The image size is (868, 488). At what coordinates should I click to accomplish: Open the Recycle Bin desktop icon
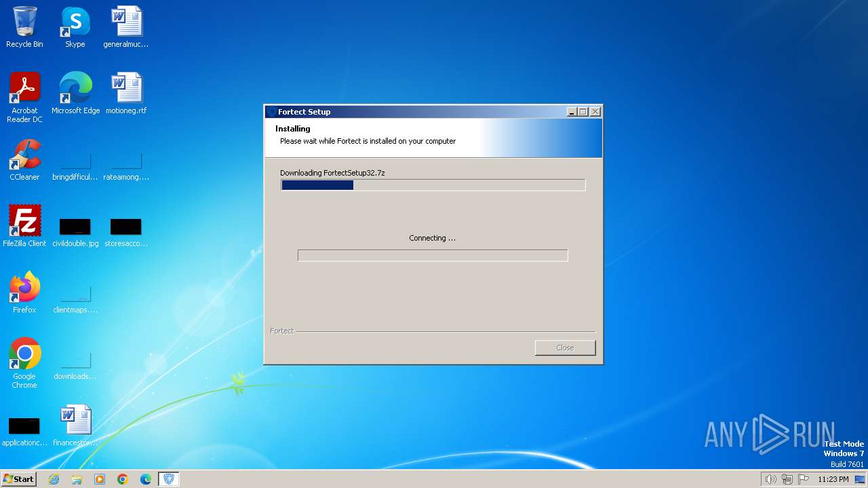24,27
